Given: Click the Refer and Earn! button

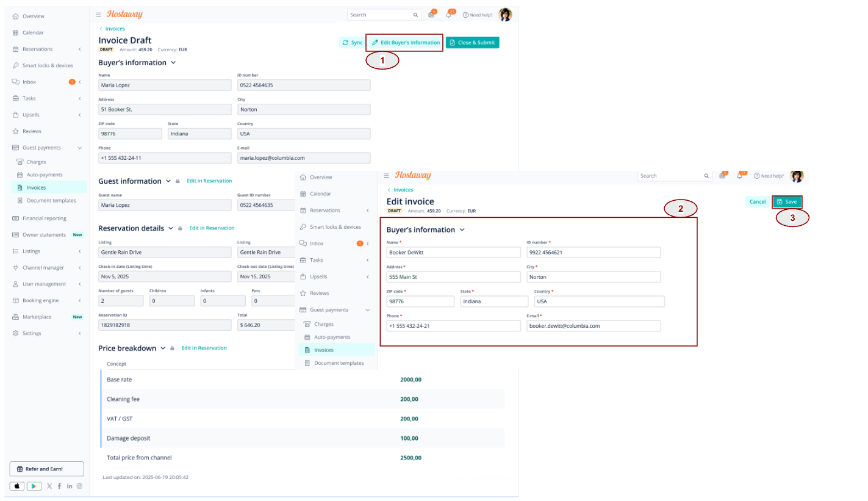Looking at the screenshot, I should click(46, 469).
